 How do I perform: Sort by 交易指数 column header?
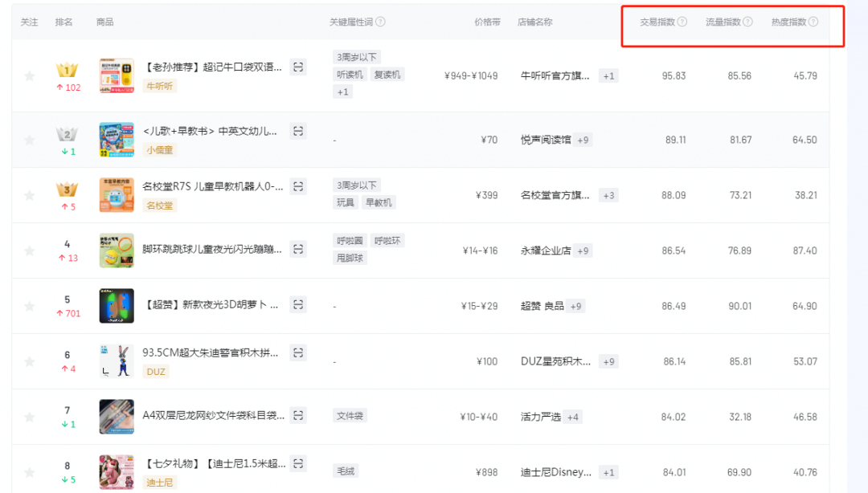coord(657,22)
